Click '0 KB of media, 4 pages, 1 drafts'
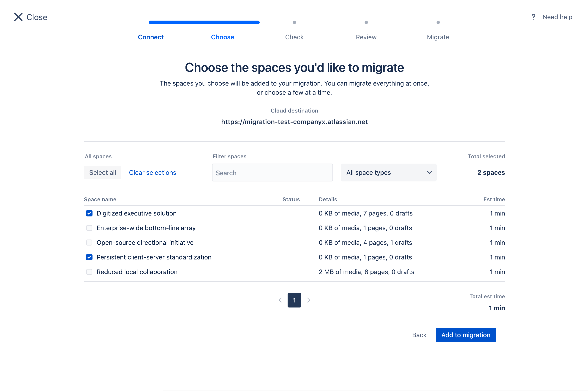 tap(365, 243)
